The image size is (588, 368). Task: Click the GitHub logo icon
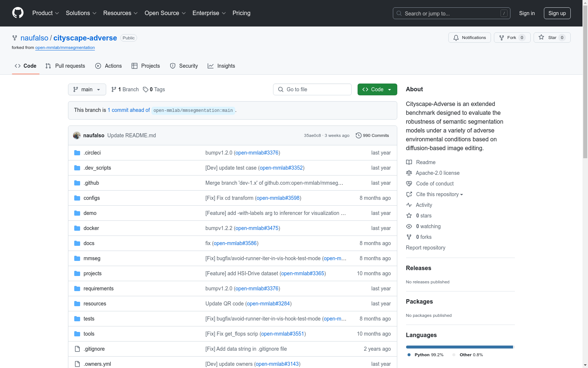coord(18,13)
